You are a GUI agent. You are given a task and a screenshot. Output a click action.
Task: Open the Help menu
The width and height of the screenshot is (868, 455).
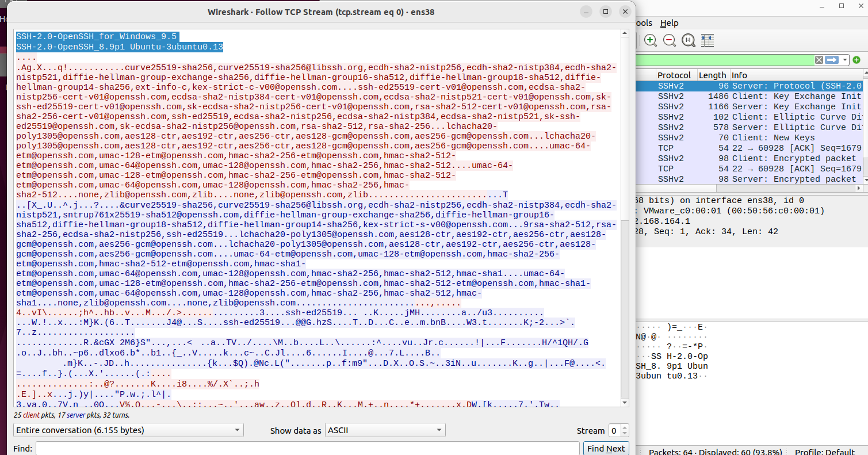click(x=669, y=23)
